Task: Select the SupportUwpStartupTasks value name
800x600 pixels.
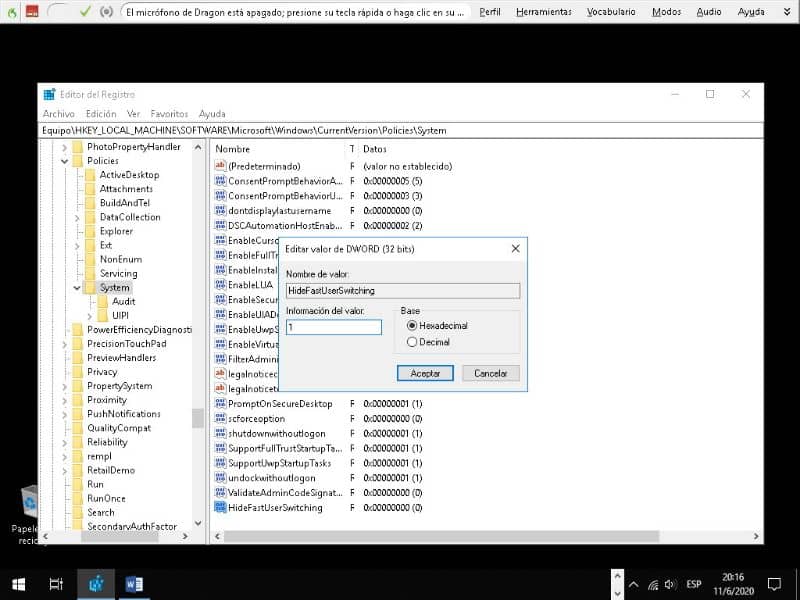Action: pos(280,463)
